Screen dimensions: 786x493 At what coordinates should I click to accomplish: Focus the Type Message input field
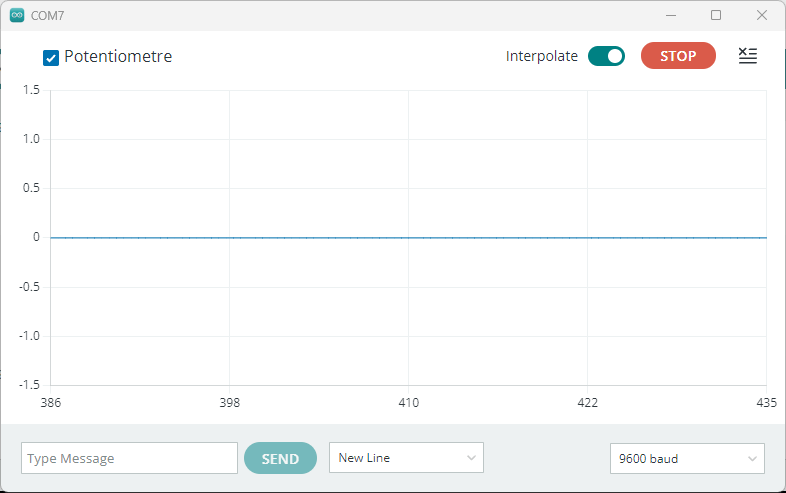click(129, 458)
